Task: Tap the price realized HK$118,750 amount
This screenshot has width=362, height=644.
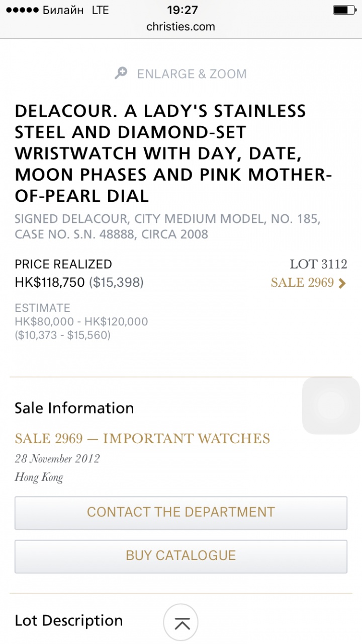Action: (x=50, y=283)
